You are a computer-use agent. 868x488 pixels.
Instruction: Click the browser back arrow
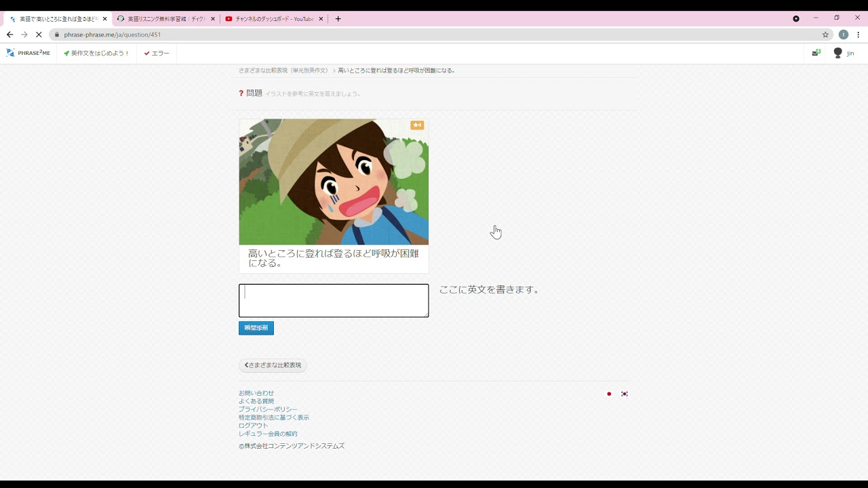click(x=9, y=35)
